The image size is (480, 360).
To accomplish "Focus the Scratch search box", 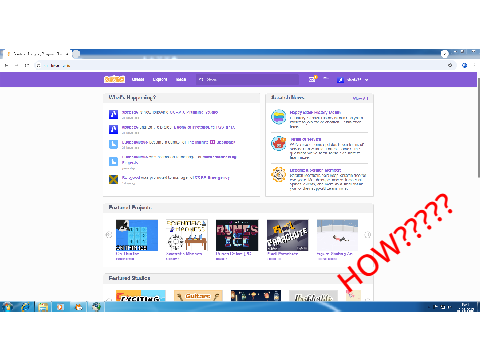I will pos(247,79).
